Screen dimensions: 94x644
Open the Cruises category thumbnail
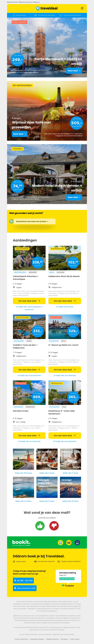click(x=23, y=487)
